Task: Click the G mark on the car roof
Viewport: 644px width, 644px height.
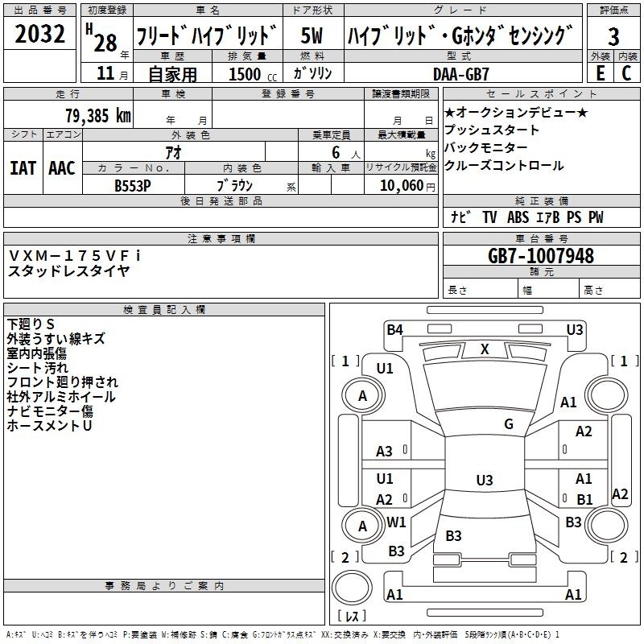Action: pyautogui.click(x=509, y=424)
